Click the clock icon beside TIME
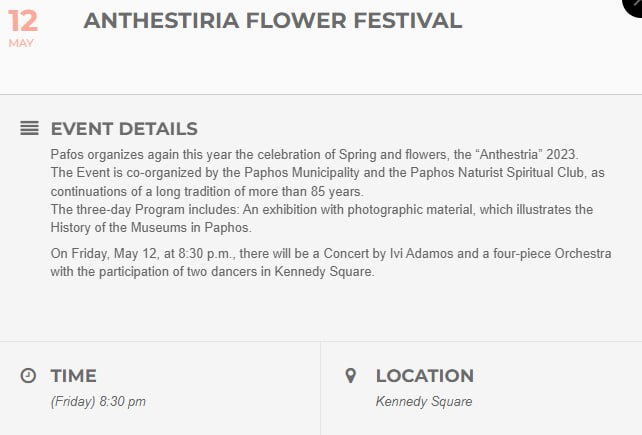642x435 pixels. point(29,375)
